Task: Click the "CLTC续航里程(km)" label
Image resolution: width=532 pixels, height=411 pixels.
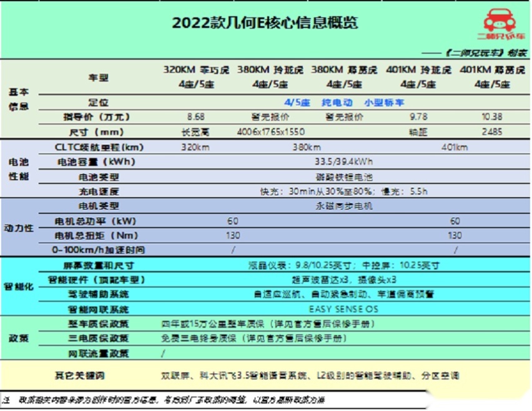Action: pos(99,147)
